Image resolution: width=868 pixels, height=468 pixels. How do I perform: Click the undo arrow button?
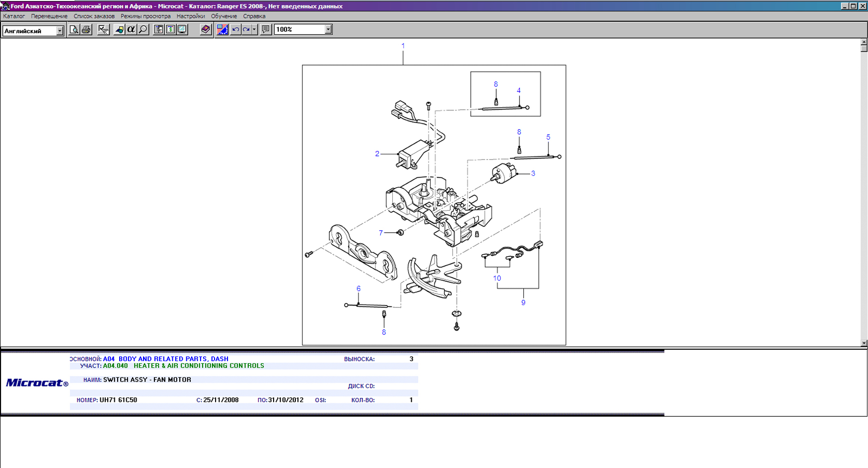point(235,30)
